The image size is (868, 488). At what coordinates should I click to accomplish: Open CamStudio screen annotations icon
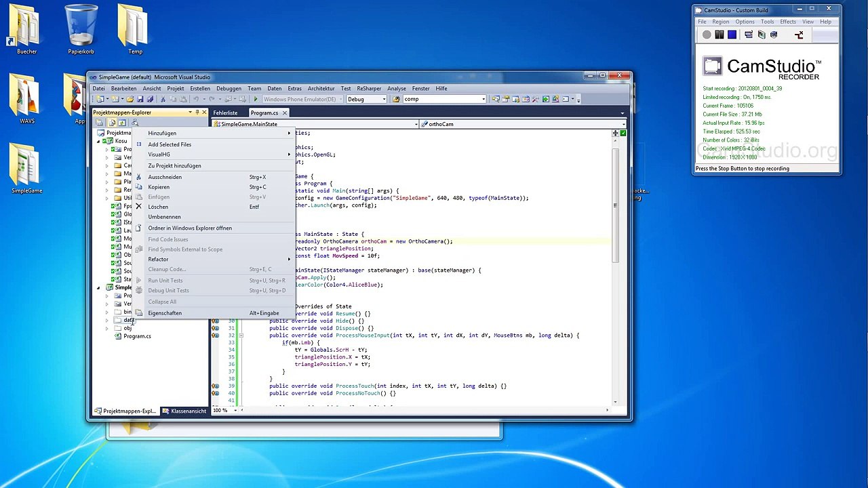tap(762, 35)
